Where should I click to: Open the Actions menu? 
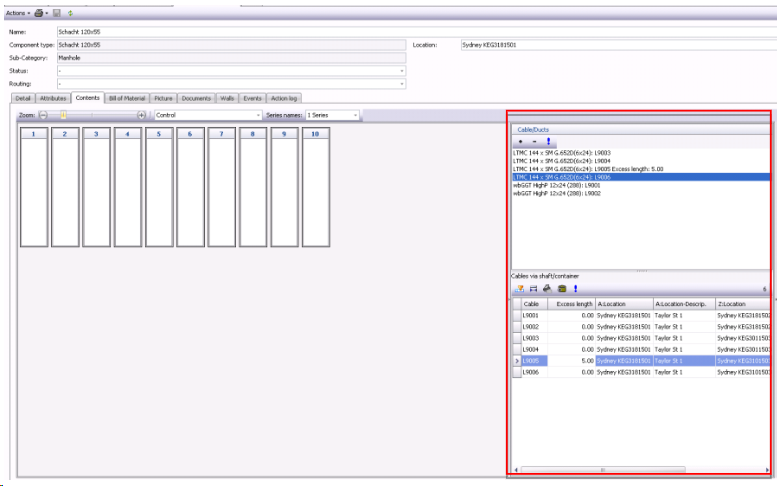[x=18, y=13]
